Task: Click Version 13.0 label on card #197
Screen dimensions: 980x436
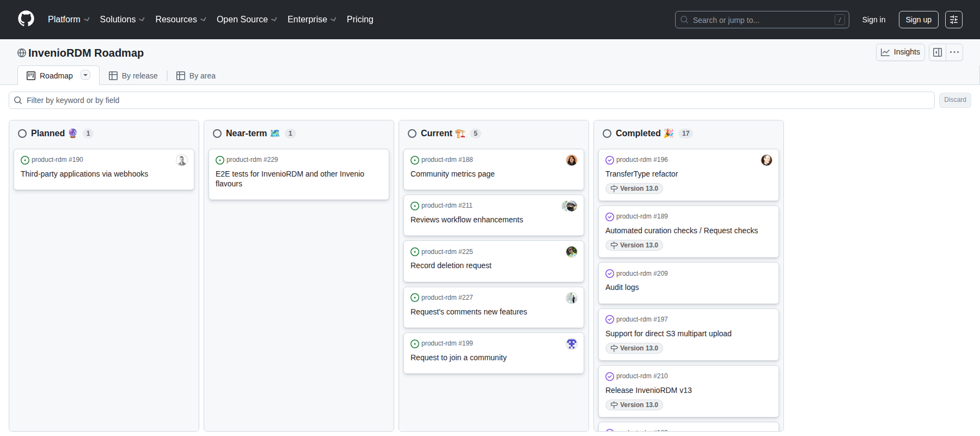Action: tap(634, 348)
